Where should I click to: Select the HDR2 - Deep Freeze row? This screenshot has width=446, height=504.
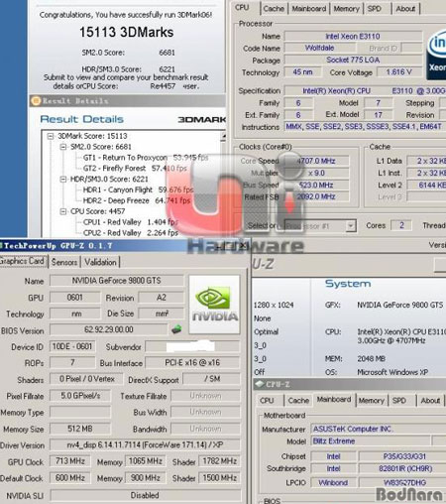point(137,200)
